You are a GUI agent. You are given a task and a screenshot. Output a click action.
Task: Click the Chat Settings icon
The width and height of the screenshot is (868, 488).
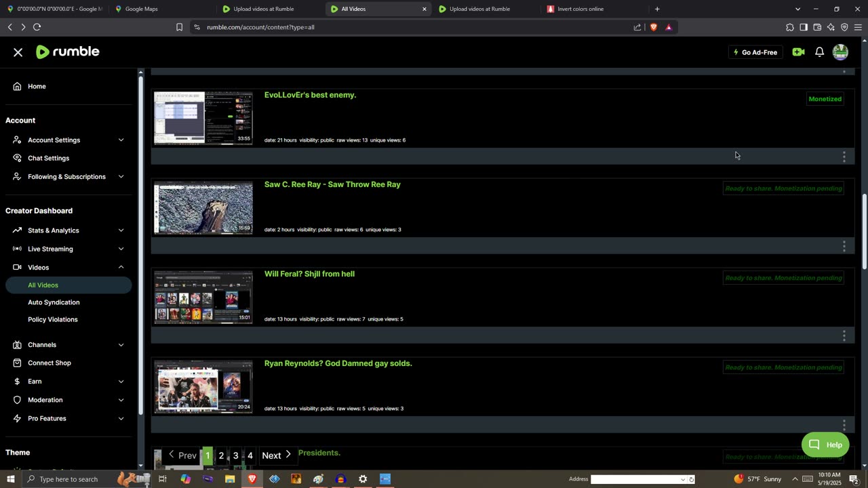point(17,158)
